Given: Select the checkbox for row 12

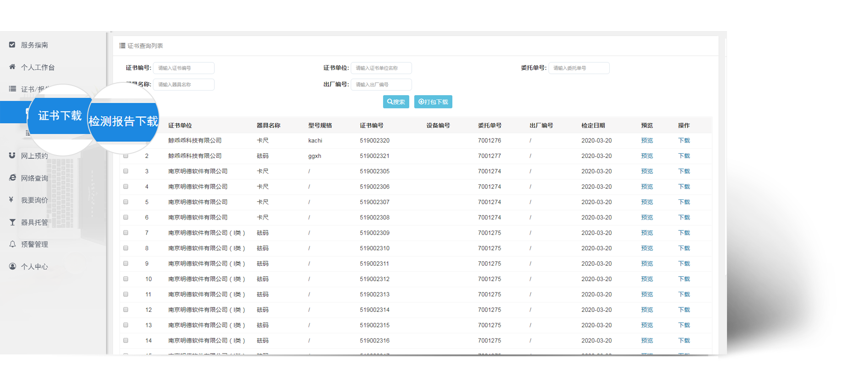Looking at the screenshot, I should click(126, 310).
